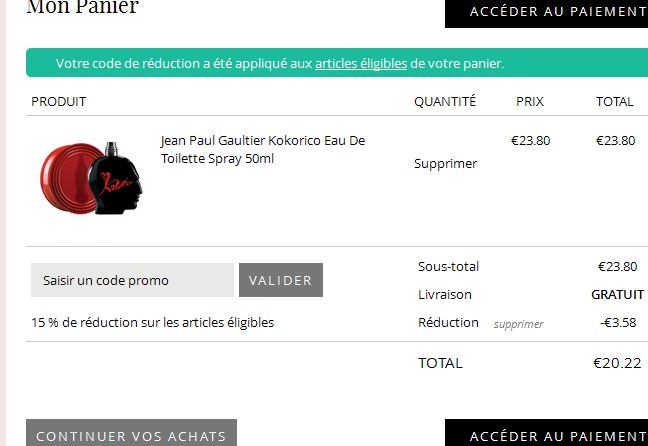Open the articles éligibles link in banner
Image resolution: width=648 pixels, height=446 pixels.
click(x=361, y=63)
